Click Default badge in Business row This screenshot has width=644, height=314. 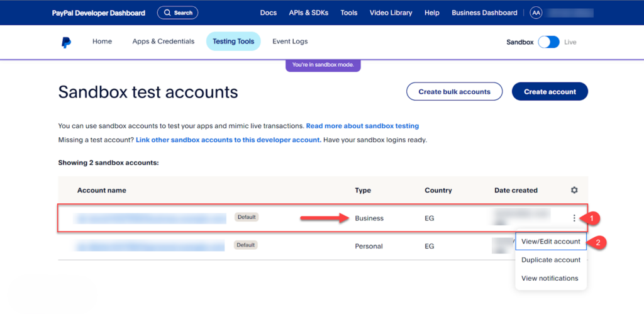click(247, 217)
